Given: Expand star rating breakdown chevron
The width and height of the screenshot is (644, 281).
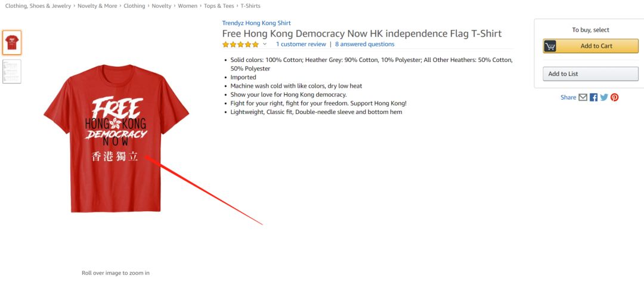Looking at the screenshot, I should point(265,44).
